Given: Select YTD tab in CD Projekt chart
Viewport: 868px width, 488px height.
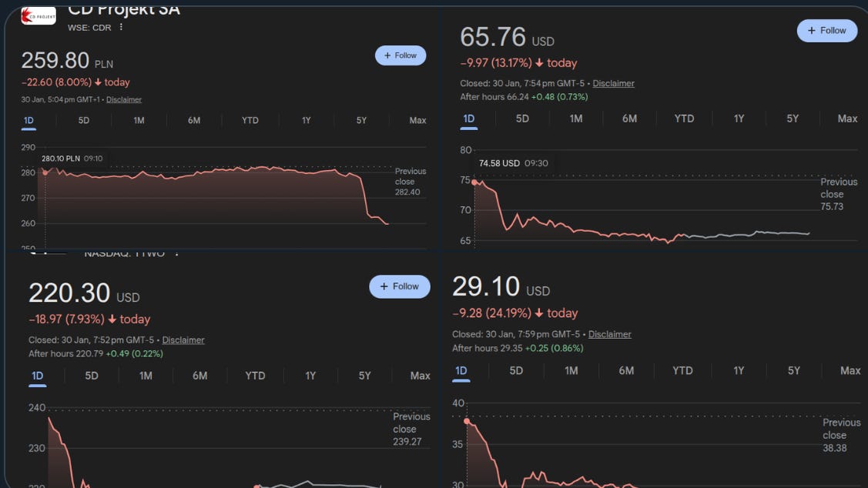Looking at the screenshot, I should [x=250, y=121].
